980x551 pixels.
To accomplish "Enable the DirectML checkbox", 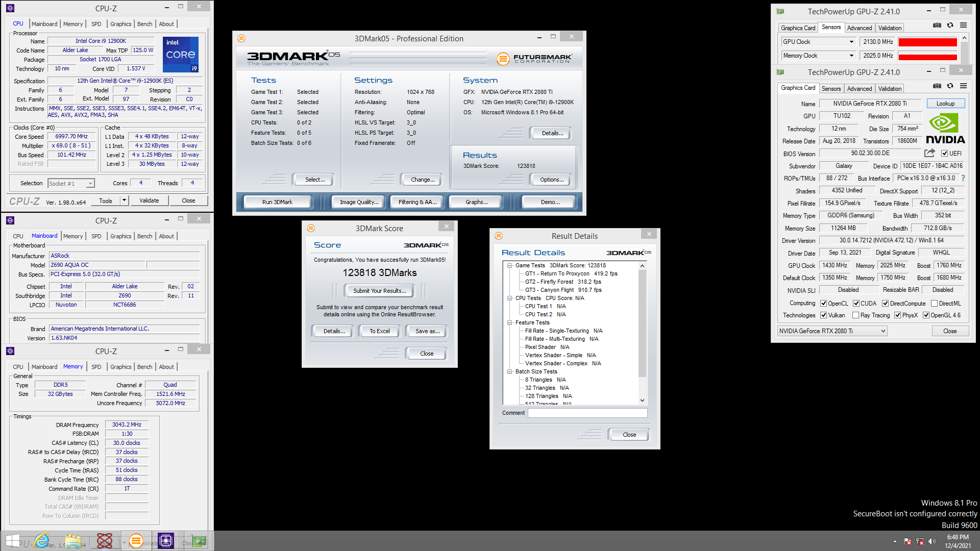I will [x=934, y=304].
